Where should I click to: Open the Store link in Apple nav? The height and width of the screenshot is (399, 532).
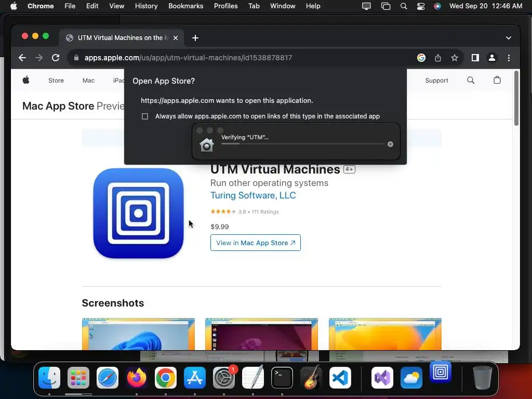click(x=56, y=81)
